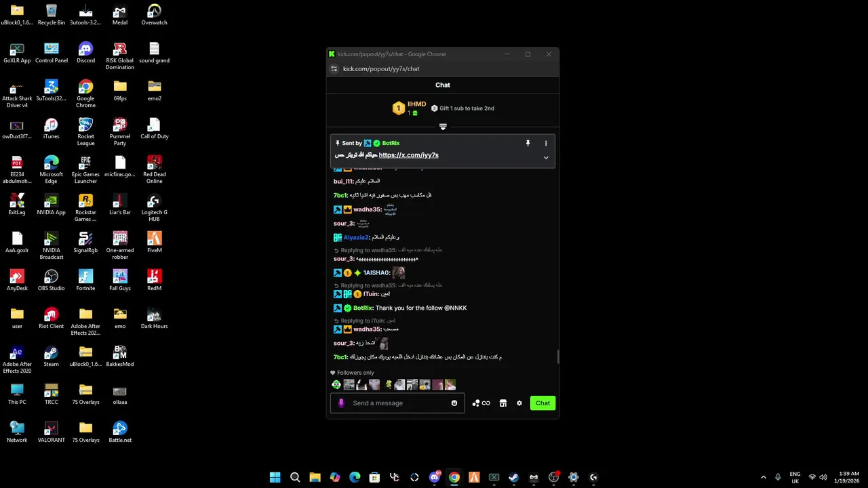The image size is (868, 488).
Task: Open Discord desktop shortcut
Action: pos(85,53)
